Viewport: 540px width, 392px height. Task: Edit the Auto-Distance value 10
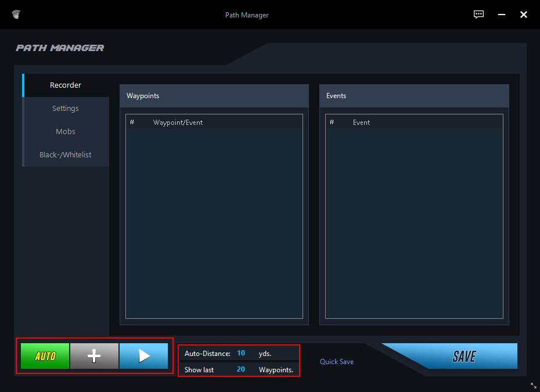241,353
